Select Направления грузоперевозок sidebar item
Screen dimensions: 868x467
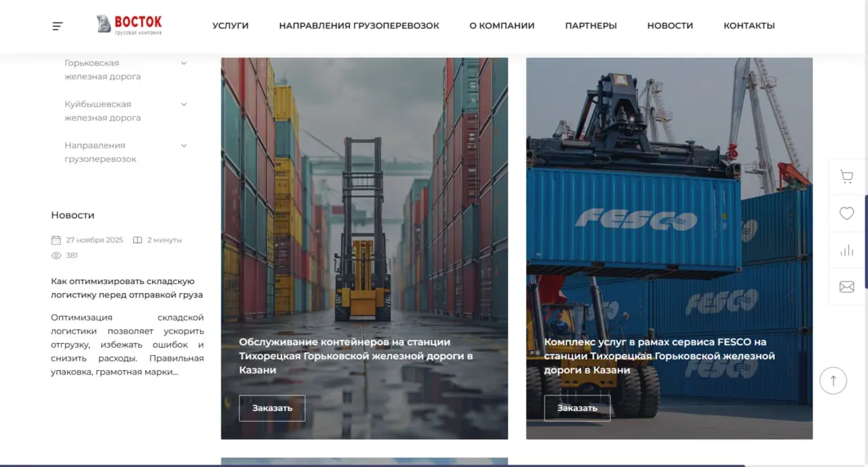point(100,153)
